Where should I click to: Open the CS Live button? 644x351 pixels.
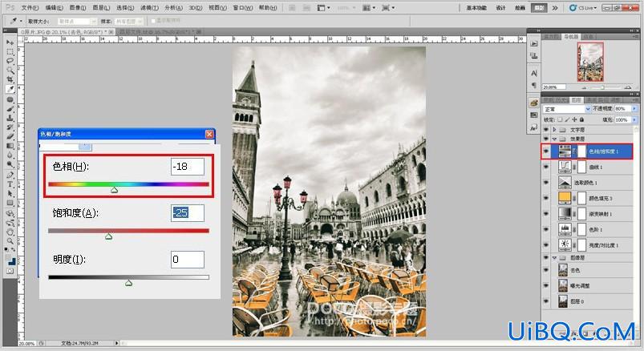pos(583,7)
